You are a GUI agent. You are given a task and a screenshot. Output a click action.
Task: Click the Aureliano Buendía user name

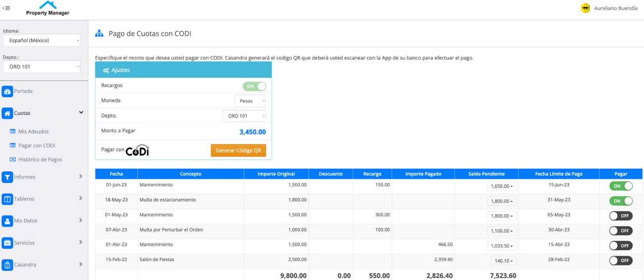[615, 8]
